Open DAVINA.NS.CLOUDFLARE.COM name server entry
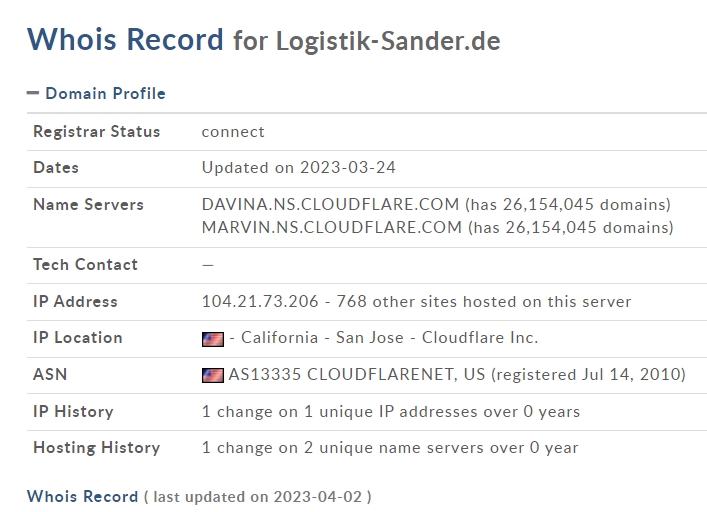707x512 pixels. pos(331,205)
